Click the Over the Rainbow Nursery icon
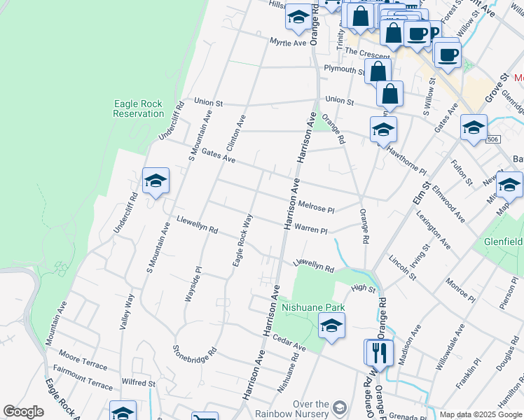Image resolution: width=524 pixels, height=420 pixels. click(340, 407)
